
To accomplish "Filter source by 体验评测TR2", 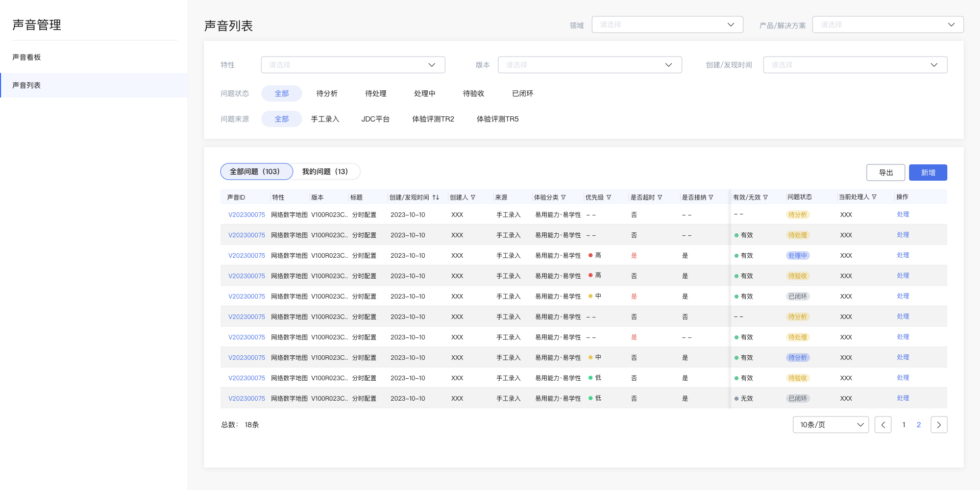I will 433,119.
